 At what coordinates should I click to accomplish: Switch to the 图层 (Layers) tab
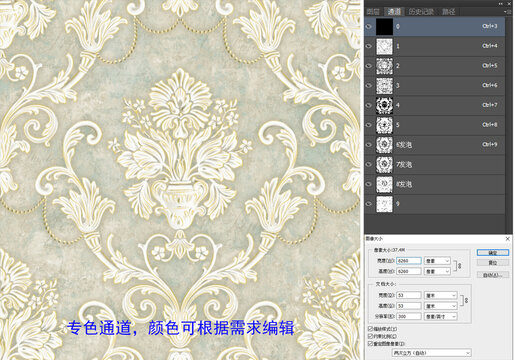coord(373,12)
